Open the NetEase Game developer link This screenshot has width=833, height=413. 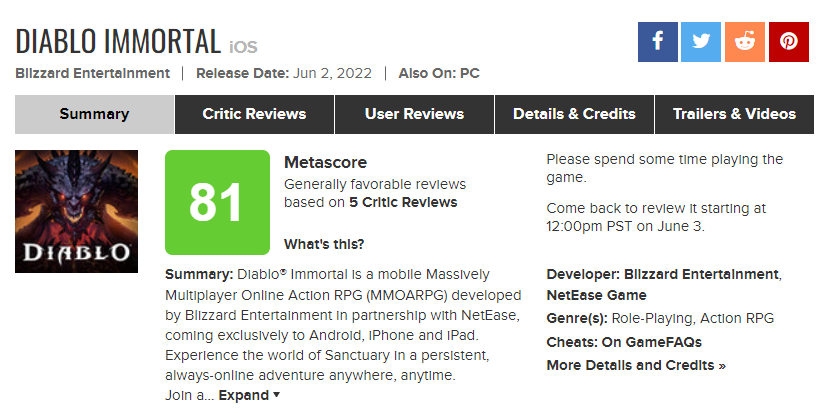point(596,295)
